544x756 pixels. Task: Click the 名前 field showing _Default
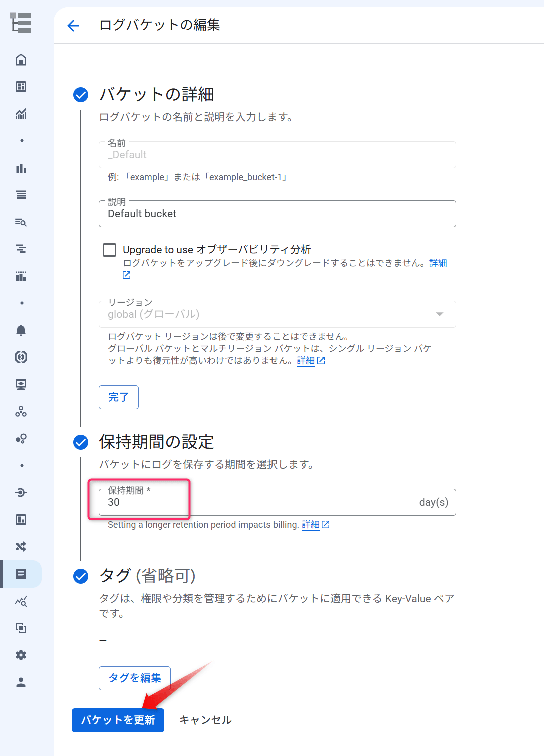pyautogui.click(x=278, y=155)
